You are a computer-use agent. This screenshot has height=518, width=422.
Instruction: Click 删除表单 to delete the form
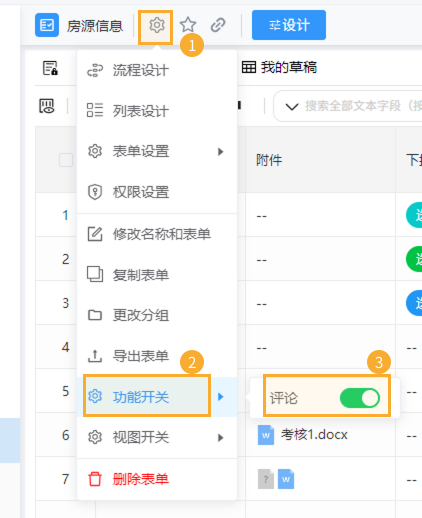click(x=157, y=479)
